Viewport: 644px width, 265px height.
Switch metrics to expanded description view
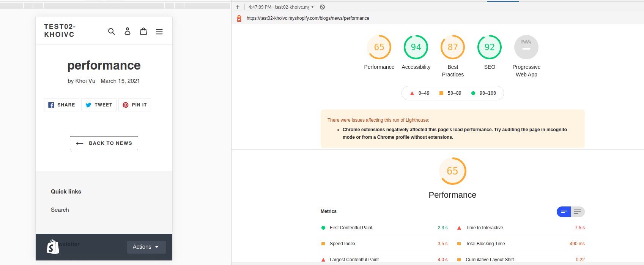click(x=577, y=212)
